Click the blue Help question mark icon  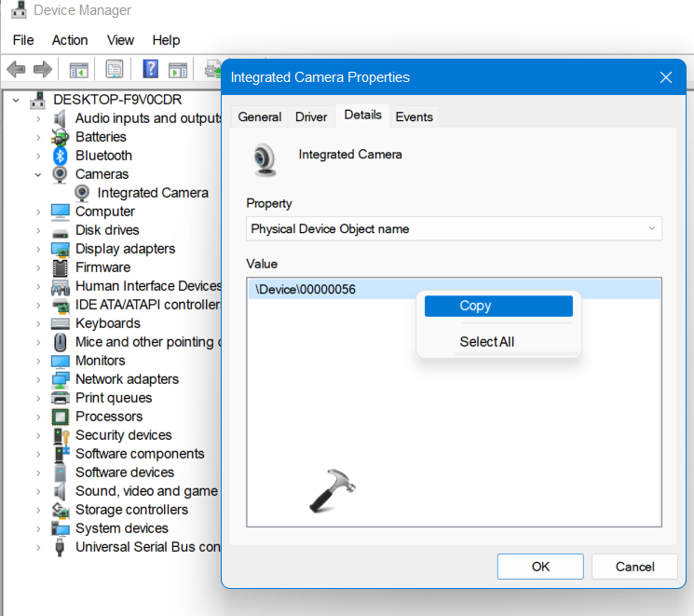pyautogui.click(x=150, y=70)
